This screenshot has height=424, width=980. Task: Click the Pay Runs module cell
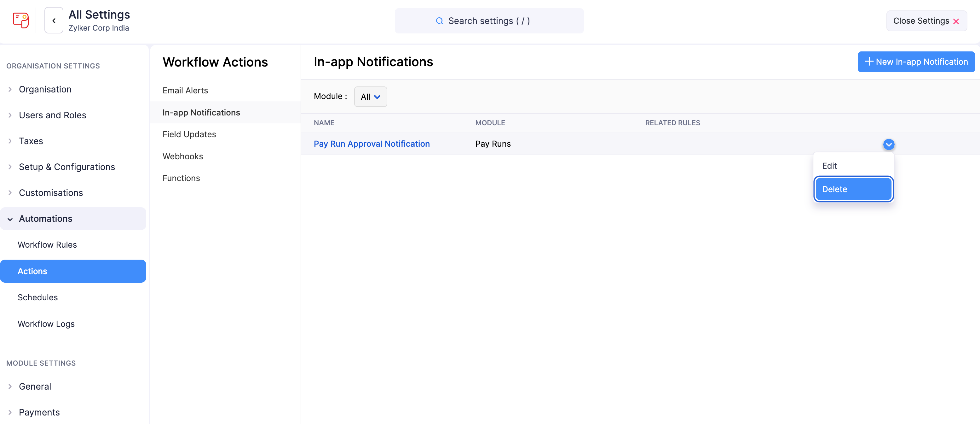[x=493, y=144]
